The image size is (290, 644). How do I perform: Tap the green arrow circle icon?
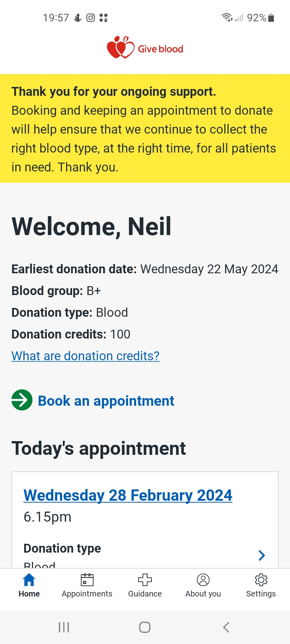(22, 400)
